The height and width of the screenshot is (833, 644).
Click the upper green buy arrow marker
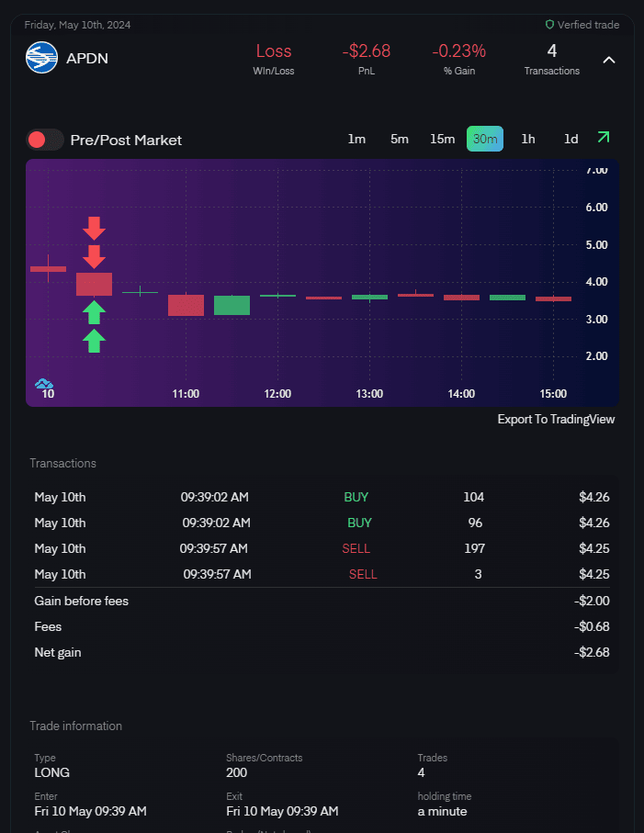coord(94,312)
